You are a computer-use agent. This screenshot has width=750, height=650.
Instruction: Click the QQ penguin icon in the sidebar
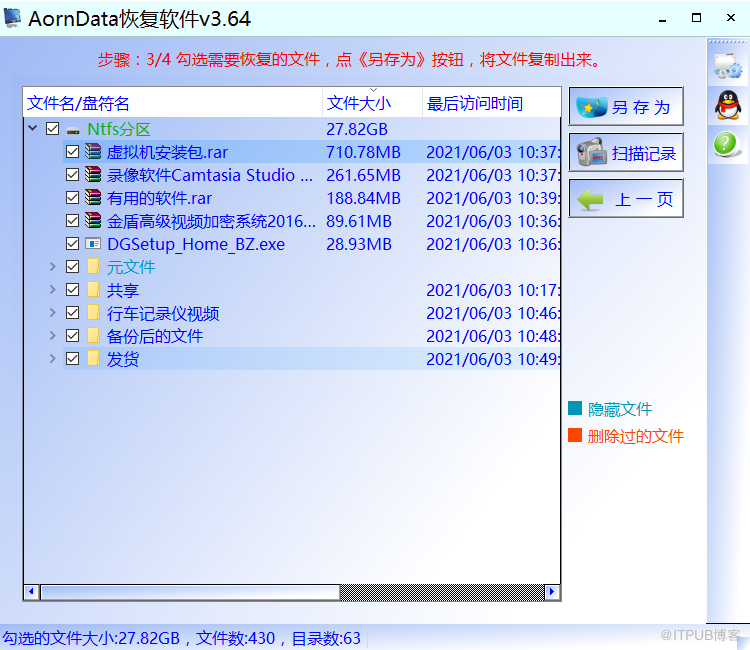(x=728, y=105)
